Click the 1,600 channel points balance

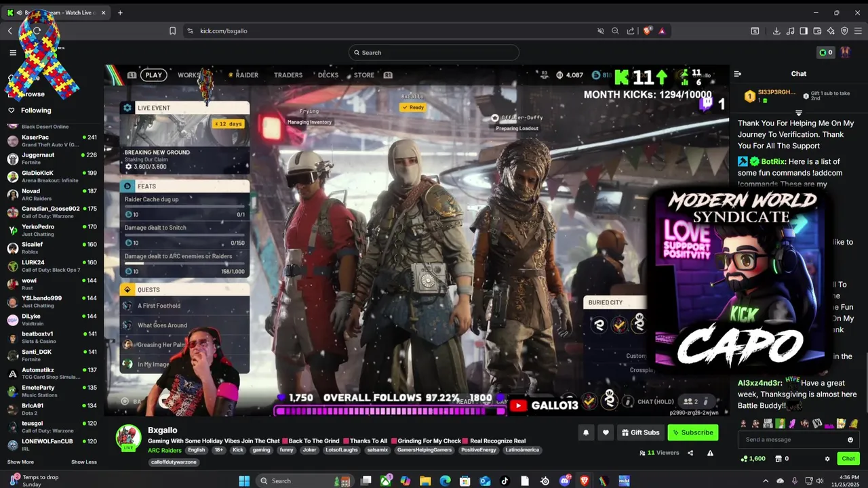coord(753,459)
